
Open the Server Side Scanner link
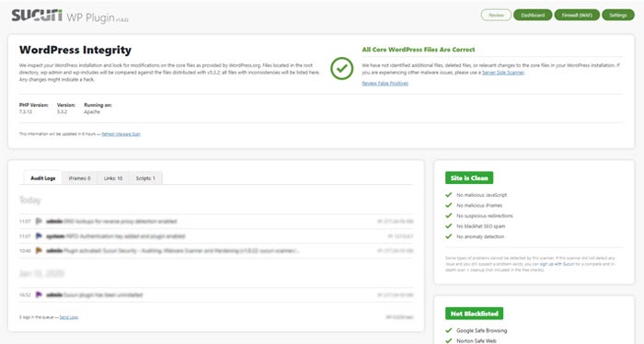click(x=502, y=73)
